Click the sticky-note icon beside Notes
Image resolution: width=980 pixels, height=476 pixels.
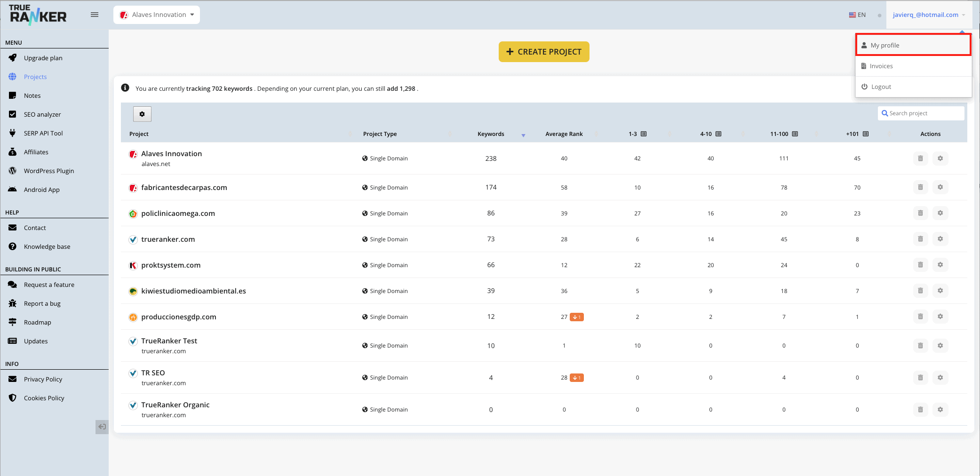[13, 95]
